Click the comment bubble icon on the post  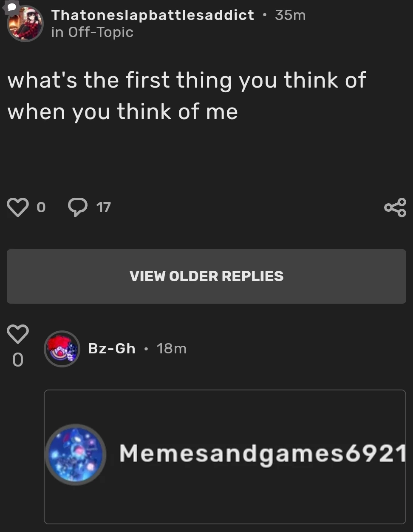78,208
